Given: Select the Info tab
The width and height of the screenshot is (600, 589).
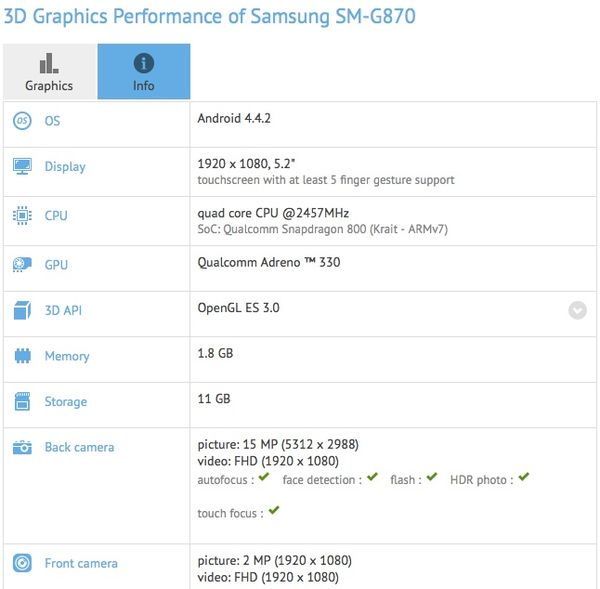Looking at the screenshot, I should click(144, 72).
